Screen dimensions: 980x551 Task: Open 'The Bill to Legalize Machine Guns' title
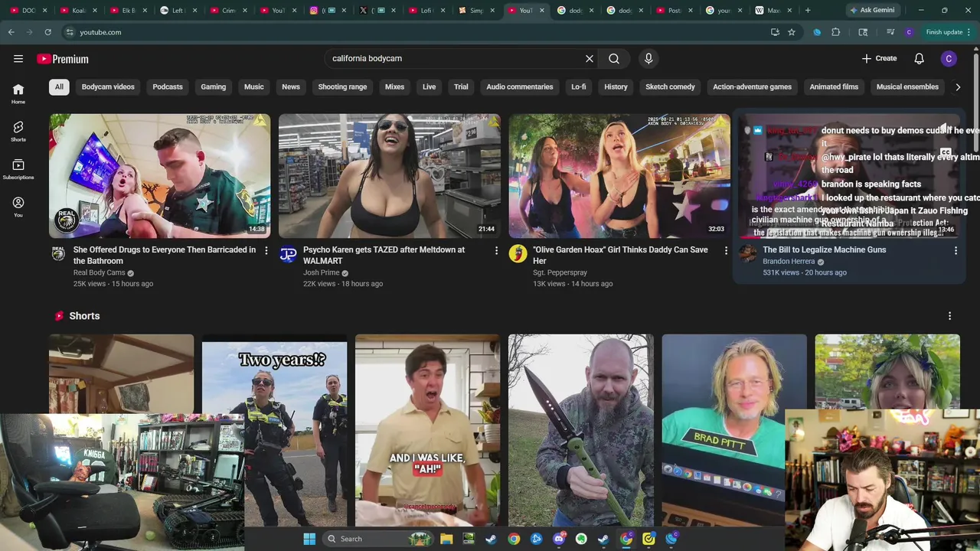pos(825,250)
